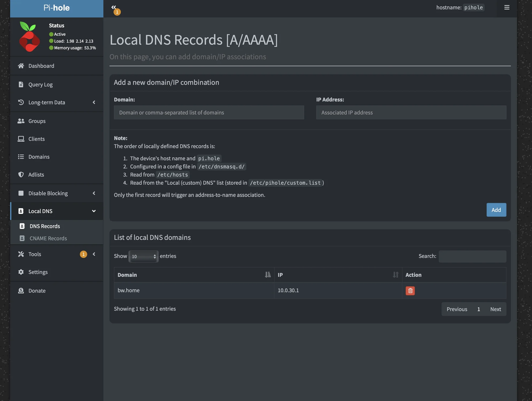Click the Long-term Data history icon
Screen dimensions: 532x401
pos(21,102)
